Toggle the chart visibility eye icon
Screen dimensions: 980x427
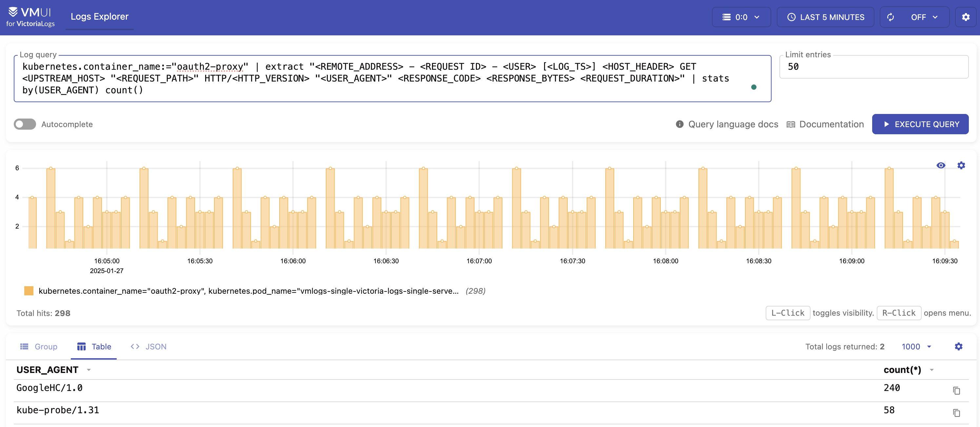coord(941,165)
